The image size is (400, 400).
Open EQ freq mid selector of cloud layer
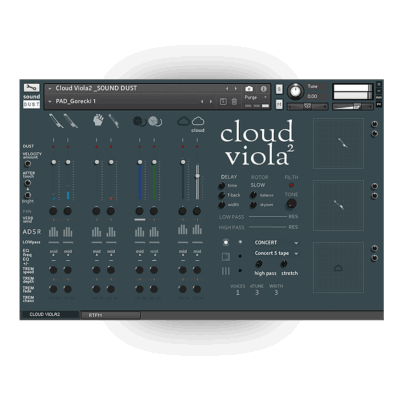pos(197,252)
